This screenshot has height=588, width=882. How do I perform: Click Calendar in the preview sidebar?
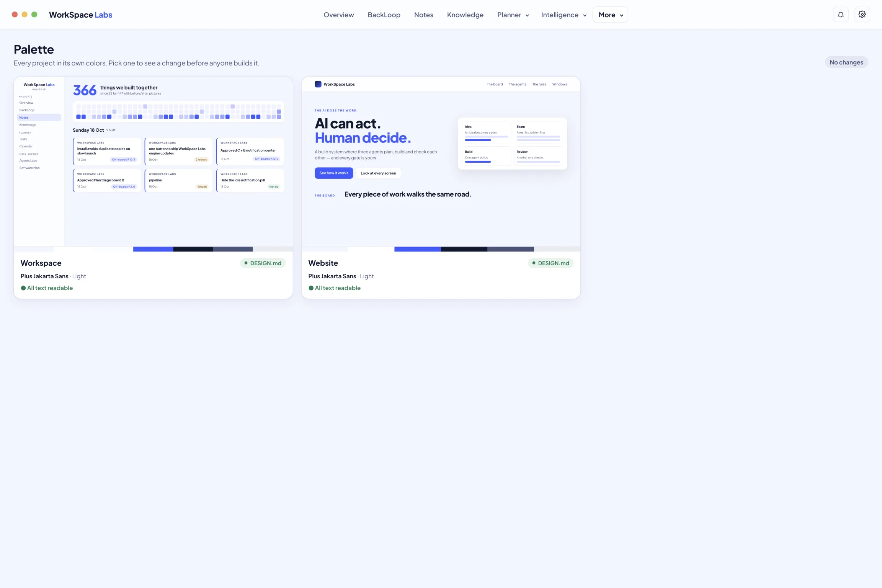tap(26, 147)
